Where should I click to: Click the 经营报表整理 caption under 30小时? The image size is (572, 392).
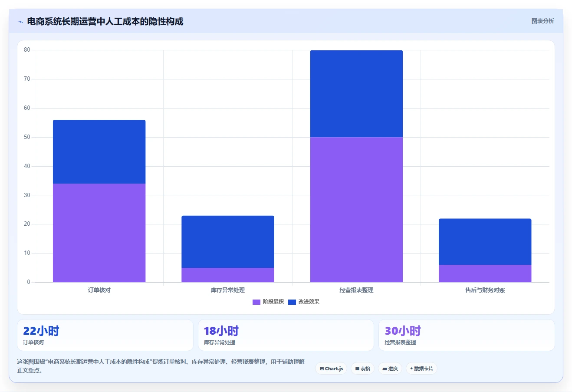[400, 343]
